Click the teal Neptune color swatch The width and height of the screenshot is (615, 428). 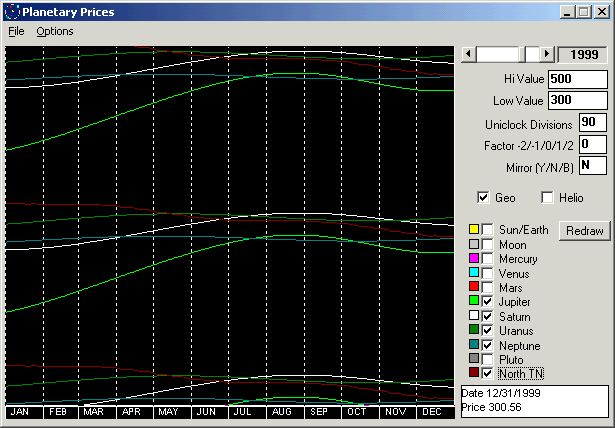[x=474, y=344]
